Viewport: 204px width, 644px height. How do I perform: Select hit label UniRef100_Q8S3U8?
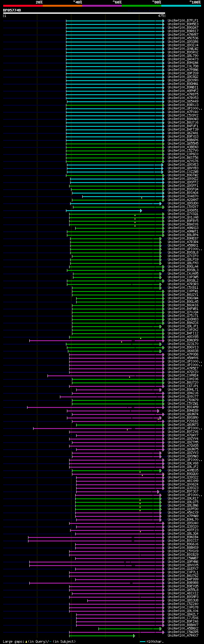[x=183, y=600]
